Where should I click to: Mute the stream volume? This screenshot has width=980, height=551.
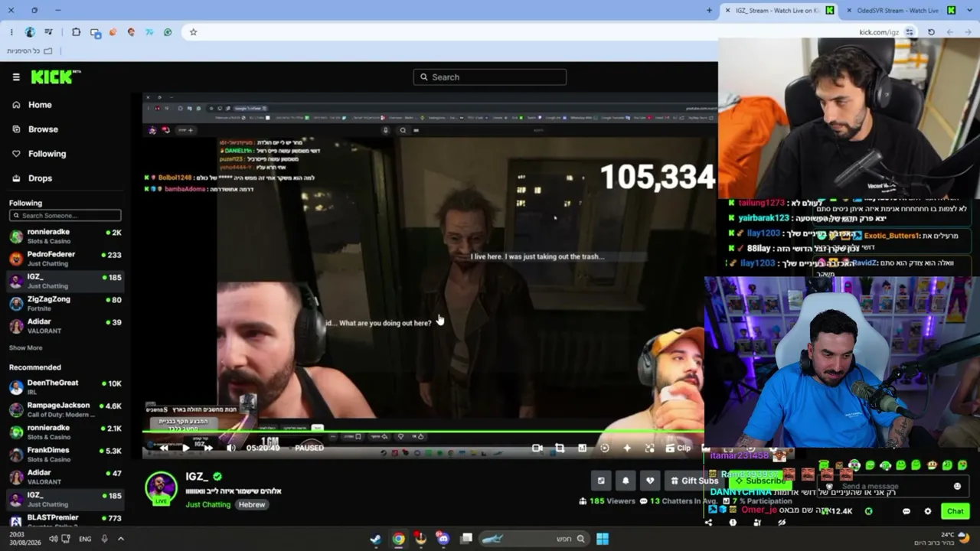pos(231,448)
